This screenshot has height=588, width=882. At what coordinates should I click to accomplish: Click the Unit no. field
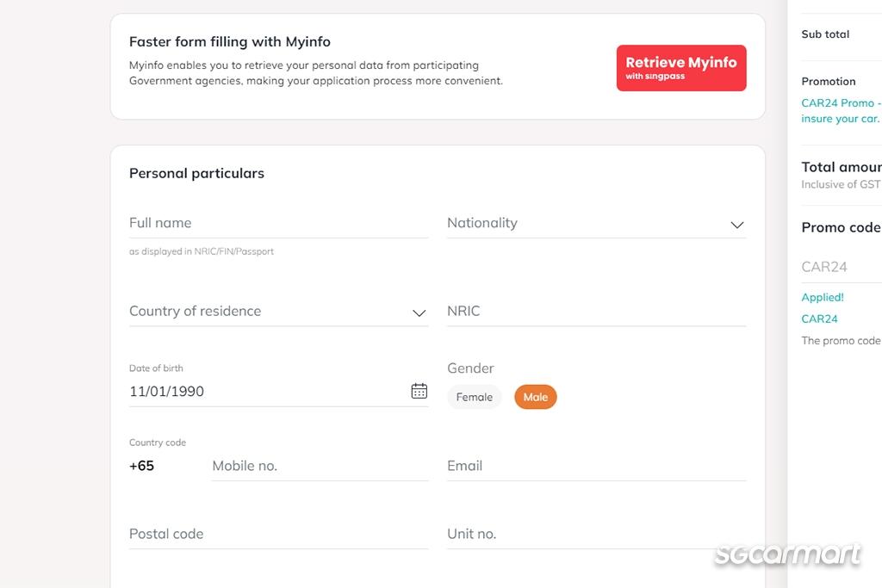click(596, 534)
